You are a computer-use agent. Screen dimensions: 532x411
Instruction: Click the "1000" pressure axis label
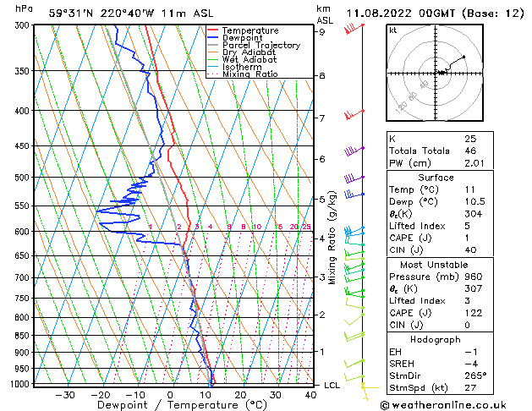(21, 384)
